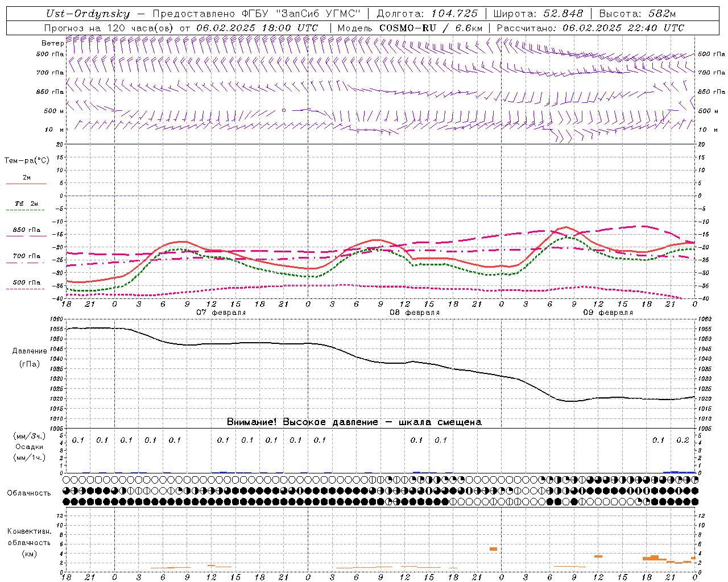
Task: Click the 09 февраля date label
Action: coord(608,313)
